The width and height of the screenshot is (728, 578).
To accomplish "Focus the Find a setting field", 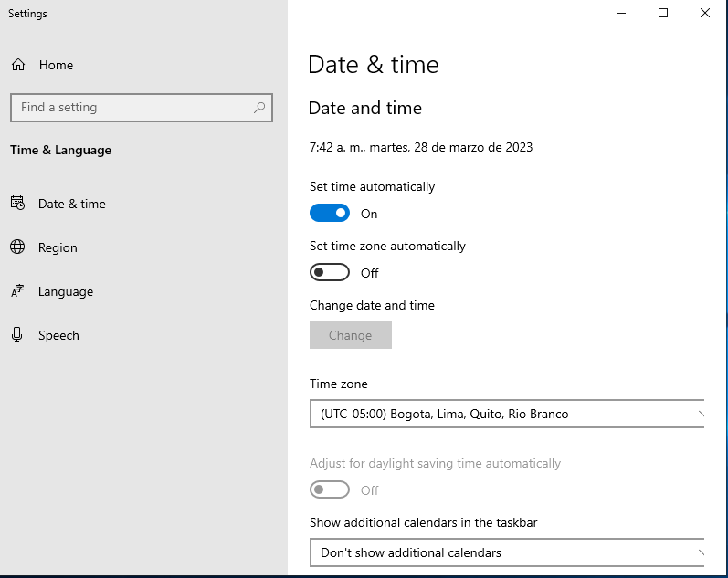I will 142,108.
